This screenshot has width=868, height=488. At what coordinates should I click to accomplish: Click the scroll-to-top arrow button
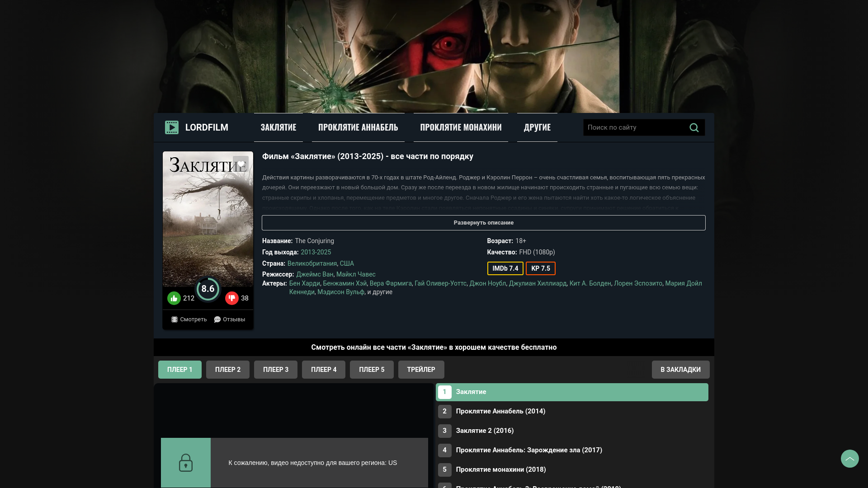click(850, 459)
